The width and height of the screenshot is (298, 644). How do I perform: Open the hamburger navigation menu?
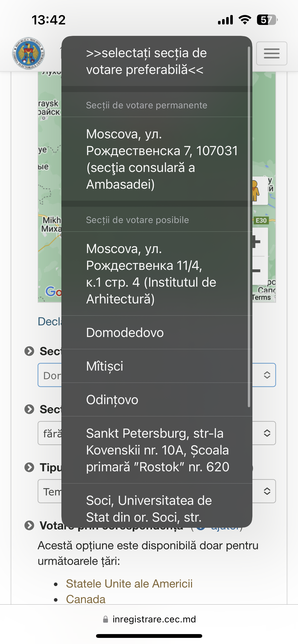tap(272, 53)
